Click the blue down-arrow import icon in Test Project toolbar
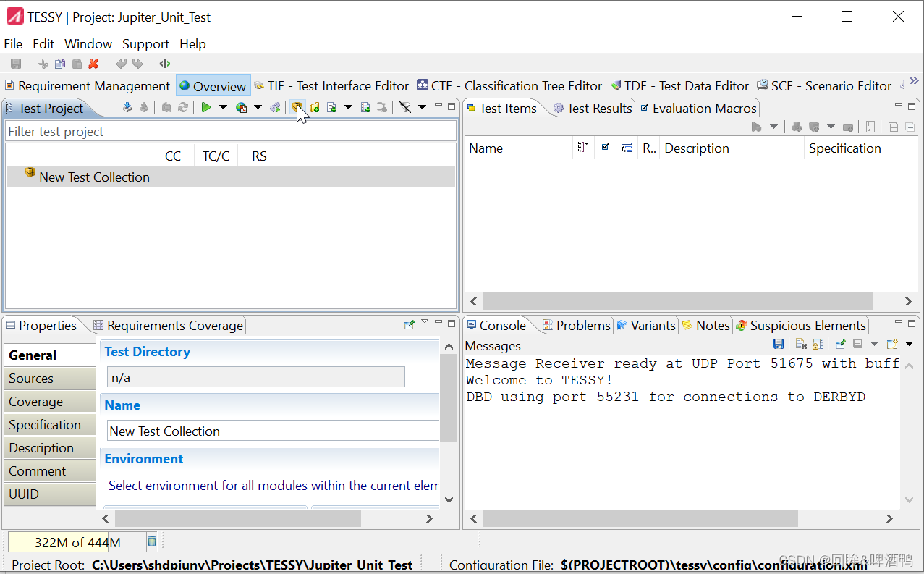The image size is (924, 574). point(127,107)
